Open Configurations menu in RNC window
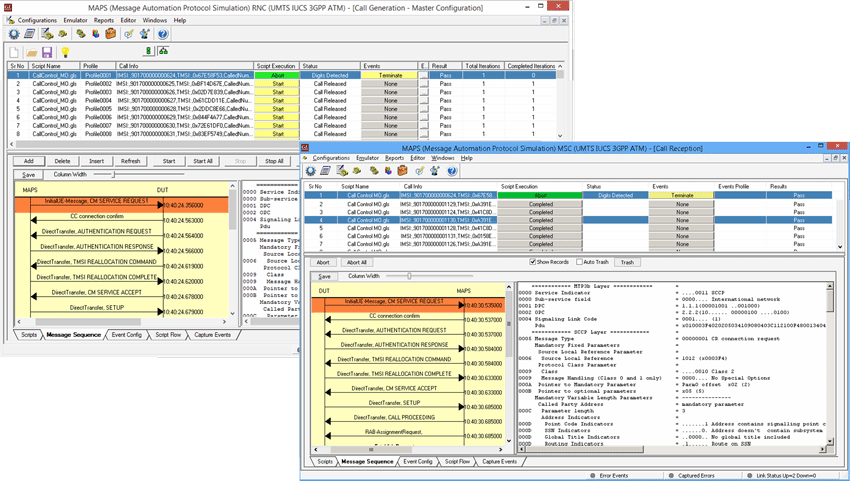 click(x=37, y=20)
